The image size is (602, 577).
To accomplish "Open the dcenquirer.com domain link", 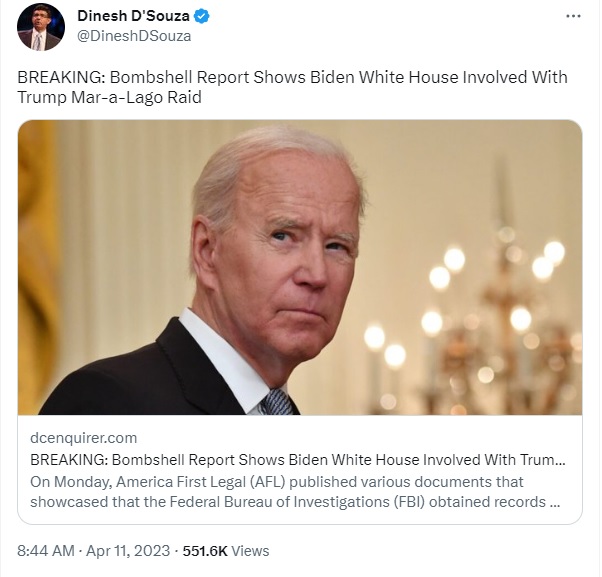I will [x=83, y=438].
